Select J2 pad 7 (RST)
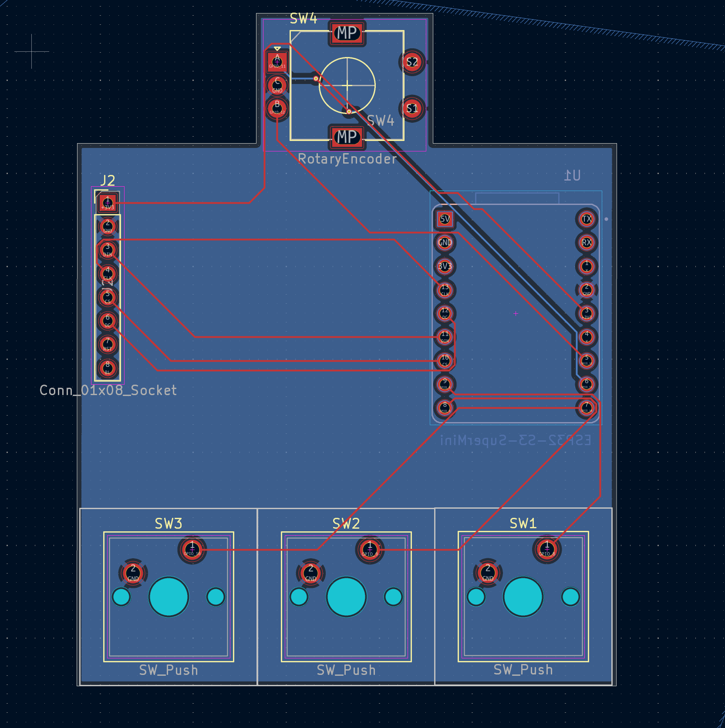Viewport: 725px width, 728px height. pos(108,344)
